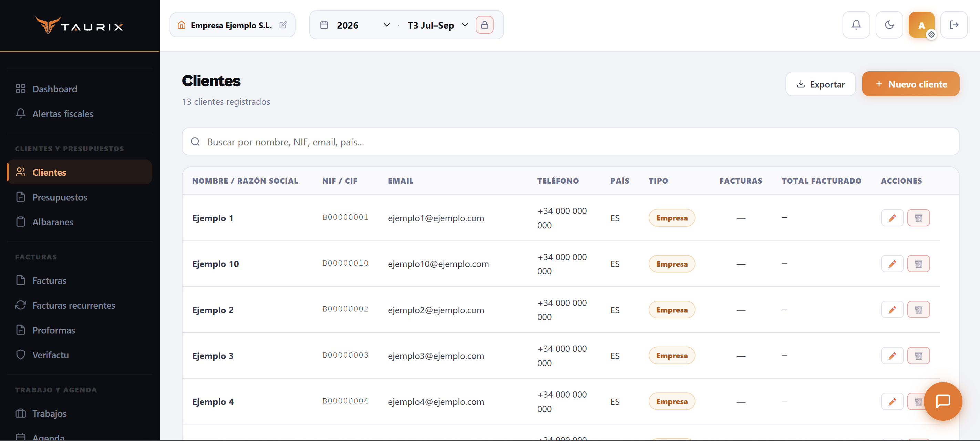Open Presupuestos section

[x=80, y=197]
